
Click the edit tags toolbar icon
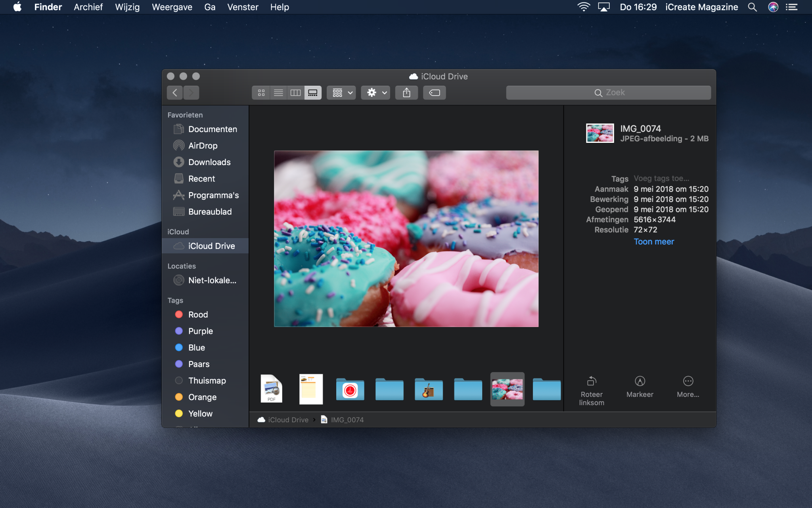(x=434, y=93)
